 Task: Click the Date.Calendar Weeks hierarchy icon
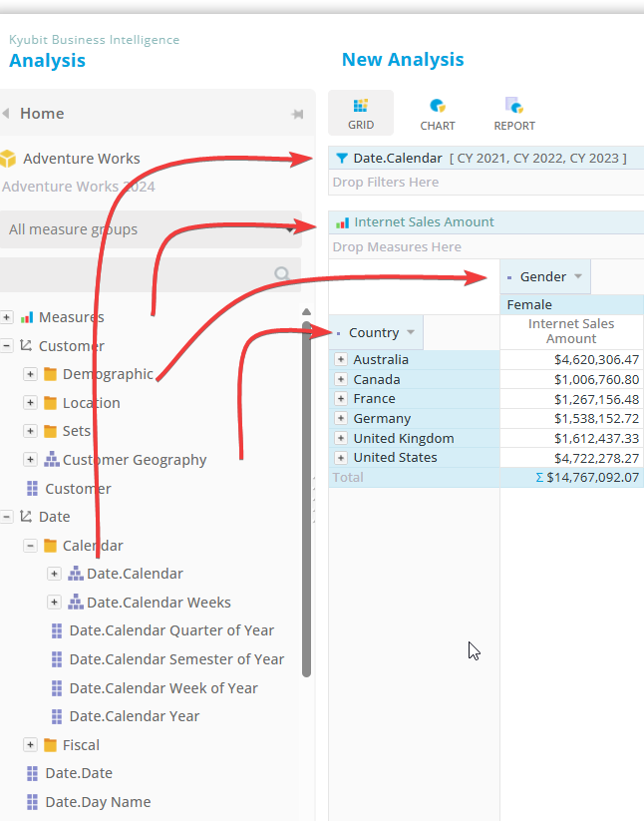[x=76, y=603]
